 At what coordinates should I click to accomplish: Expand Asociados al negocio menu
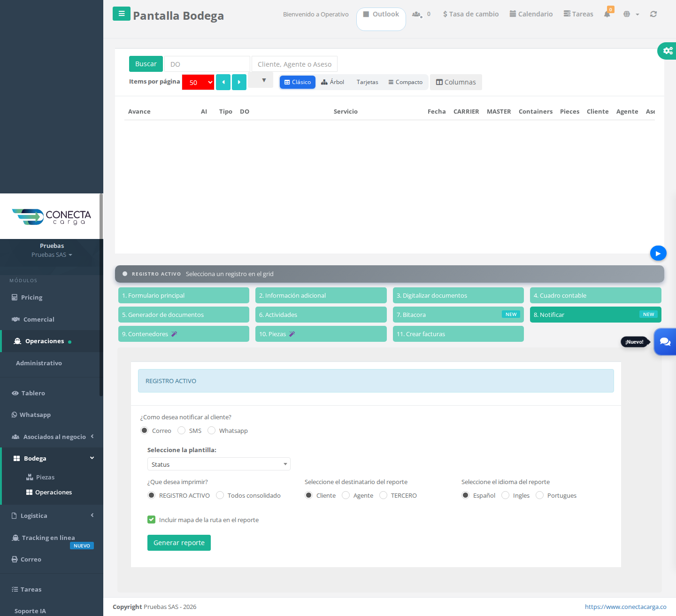[x=52, y=437]
